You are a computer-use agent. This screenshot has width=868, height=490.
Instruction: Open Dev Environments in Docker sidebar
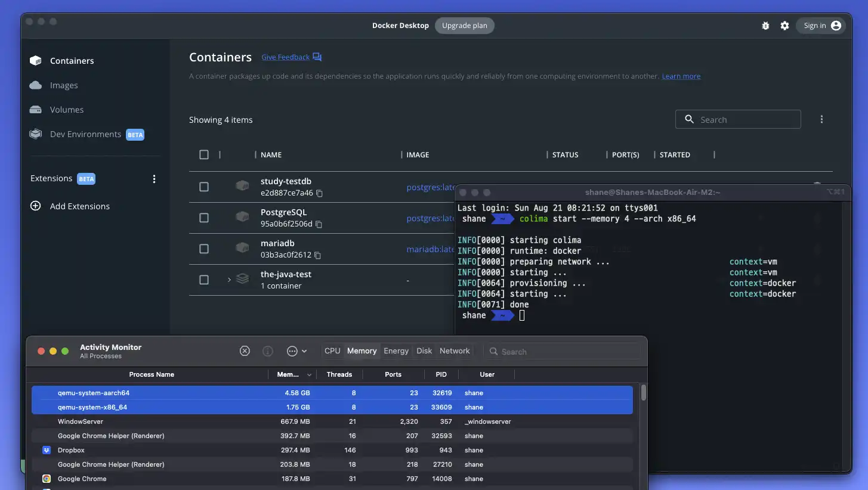tap(85, 134)
